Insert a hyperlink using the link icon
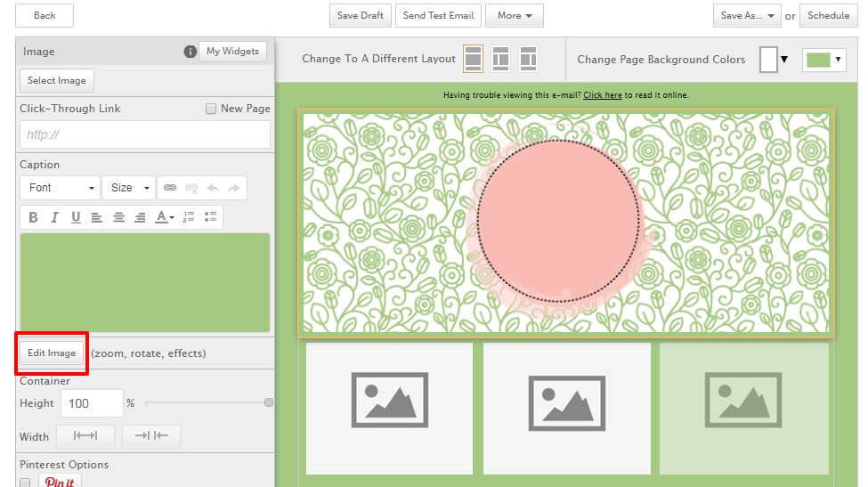This screenshot has width=868, height=487. point(170,188)
